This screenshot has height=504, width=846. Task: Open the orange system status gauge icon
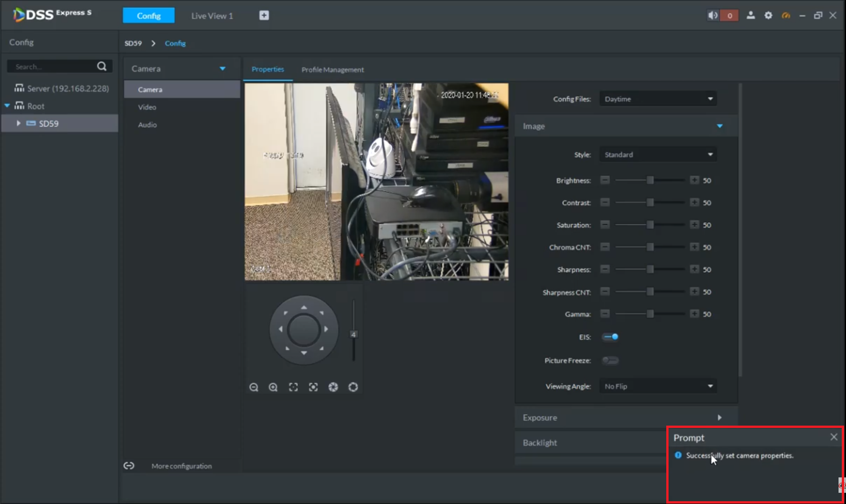coord(786,15)
